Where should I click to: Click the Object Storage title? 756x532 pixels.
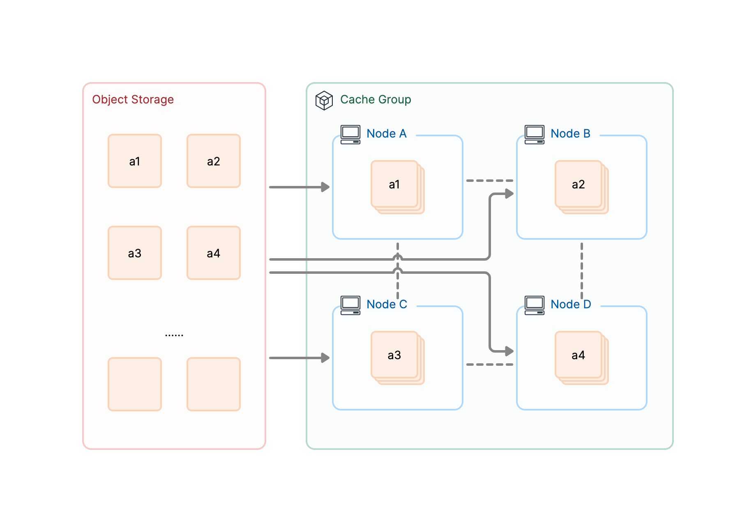tap(133, 100)
